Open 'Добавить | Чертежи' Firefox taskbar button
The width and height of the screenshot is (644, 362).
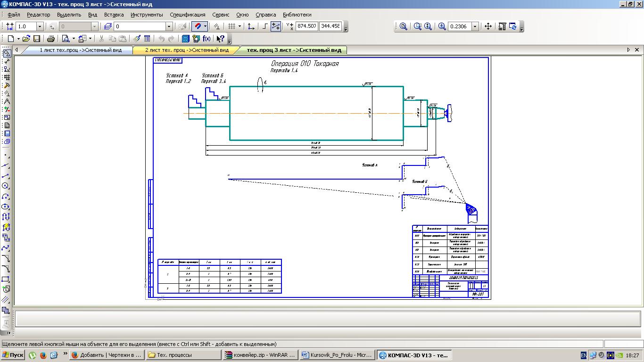tap(107, 355)
